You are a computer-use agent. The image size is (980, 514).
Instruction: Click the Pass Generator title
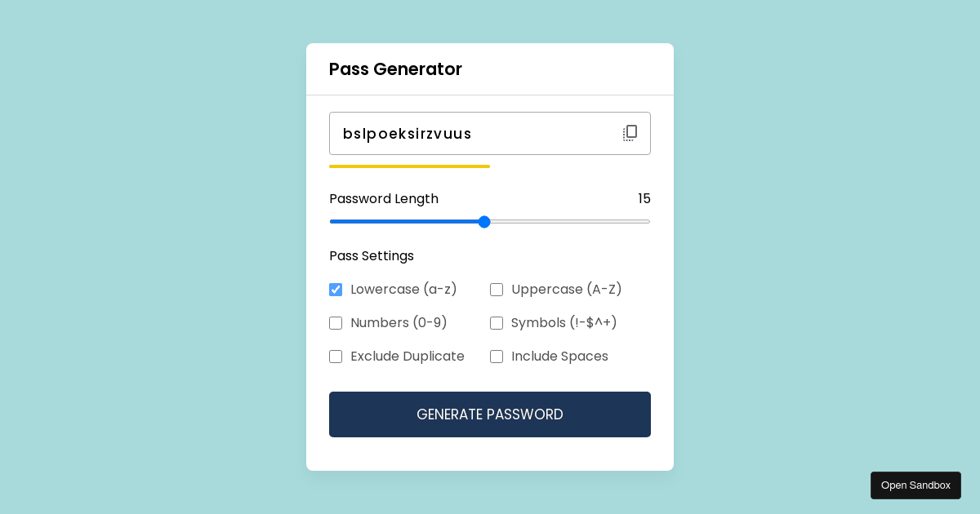click(395, 69)
